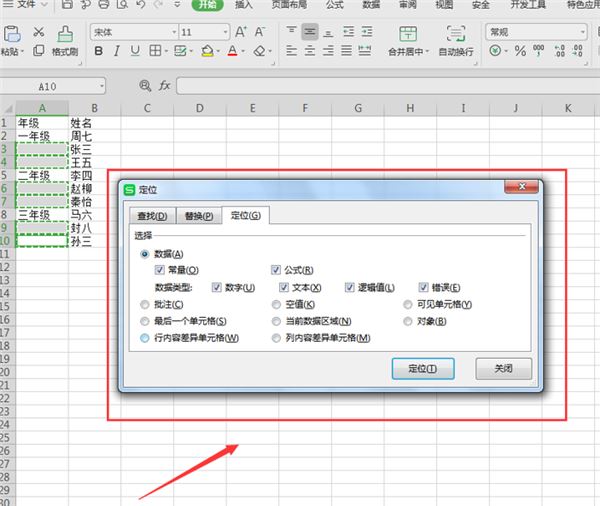Click the 关闭 button in dialog
This screenshot has width=600, height=506.
(x=504, y=369)
